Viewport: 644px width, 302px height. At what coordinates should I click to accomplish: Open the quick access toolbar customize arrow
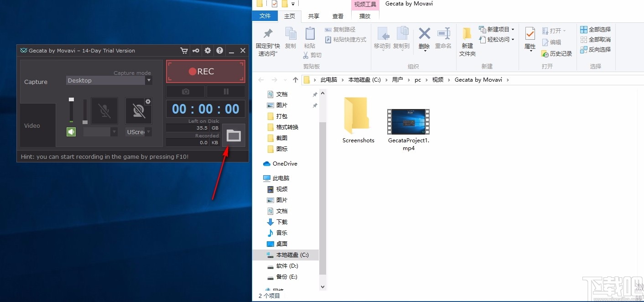click(x=293, y=4)
